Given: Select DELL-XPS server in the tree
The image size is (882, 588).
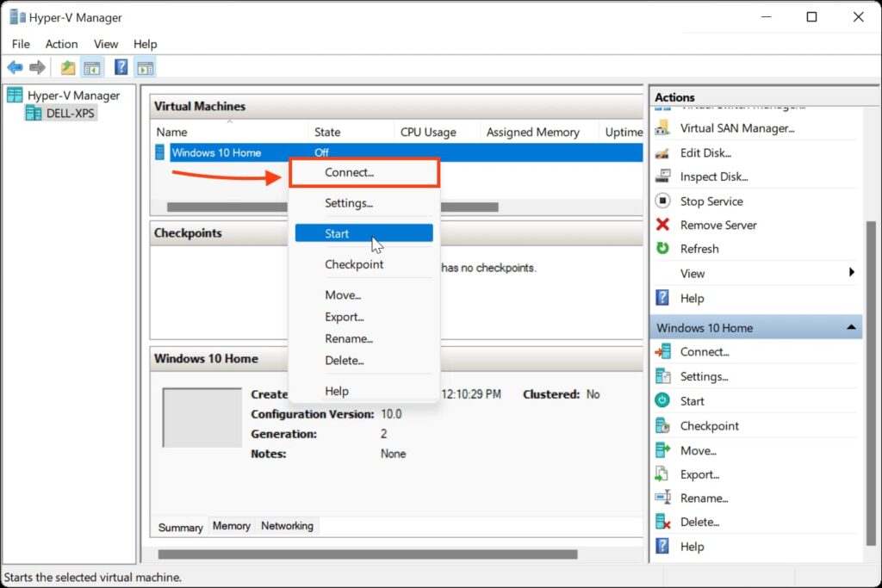Looking at the screenshot, I should pos(61,113).
